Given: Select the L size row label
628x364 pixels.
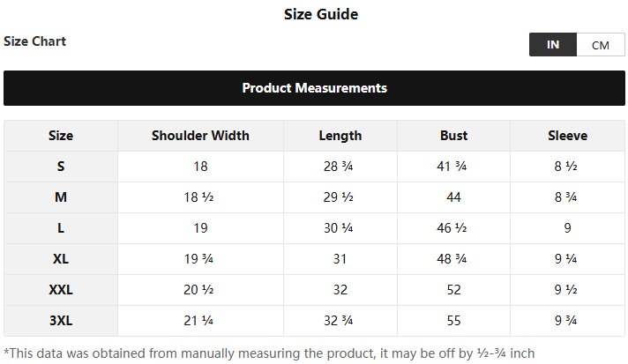Looking at the screenshot, I should [61, 228].
